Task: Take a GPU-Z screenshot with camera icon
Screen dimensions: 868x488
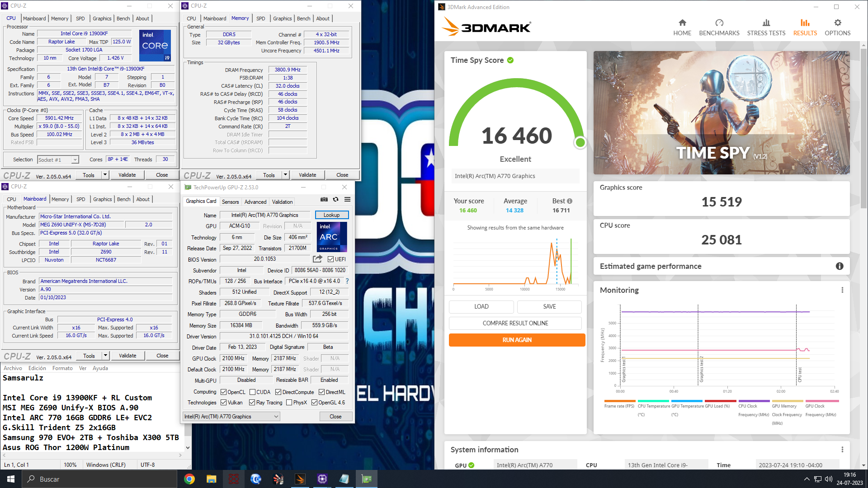Action: 324,199
